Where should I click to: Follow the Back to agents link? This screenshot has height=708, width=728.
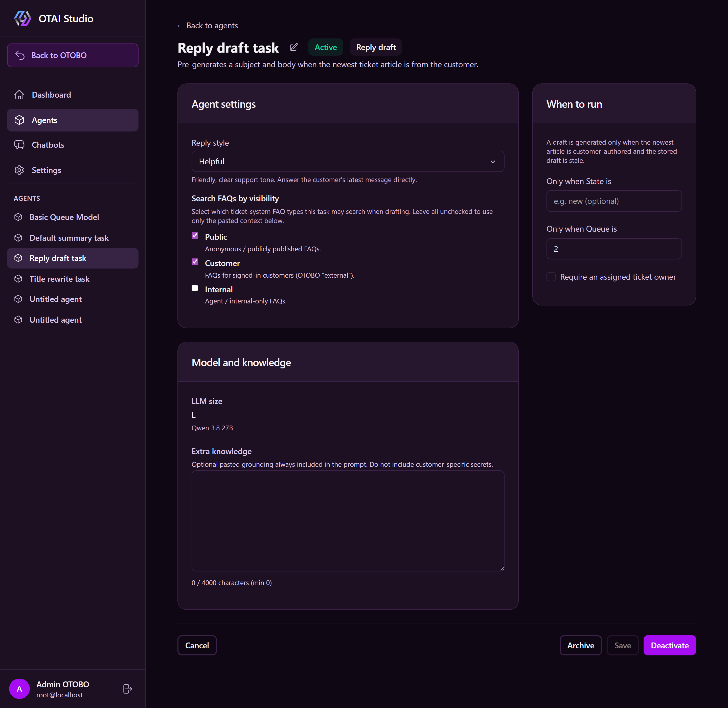(208, 26)
